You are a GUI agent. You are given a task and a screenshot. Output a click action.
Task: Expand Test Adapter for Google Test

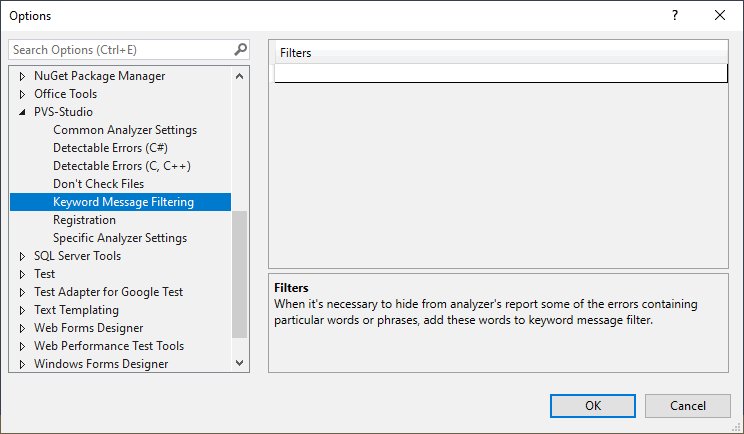click(x=22, y=292)
